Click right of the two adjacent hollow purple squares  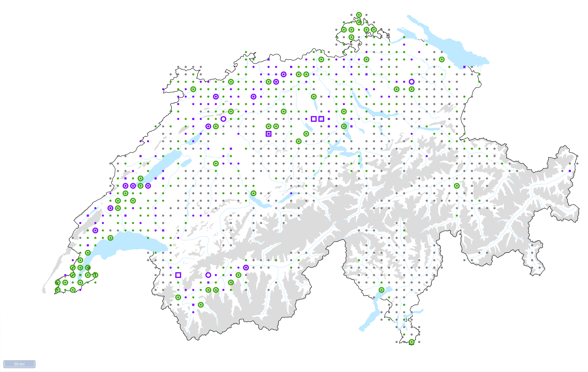[x=321, y=119]
